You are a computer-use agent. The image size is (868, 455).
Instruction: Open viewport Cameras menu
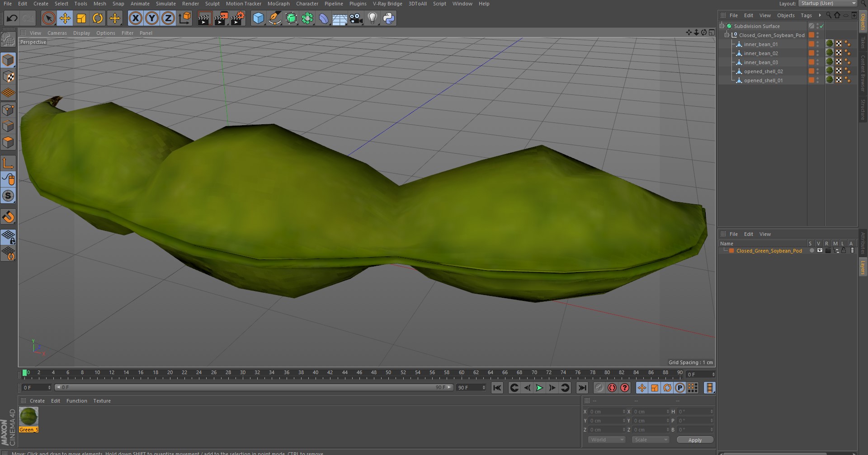[57, 33]
